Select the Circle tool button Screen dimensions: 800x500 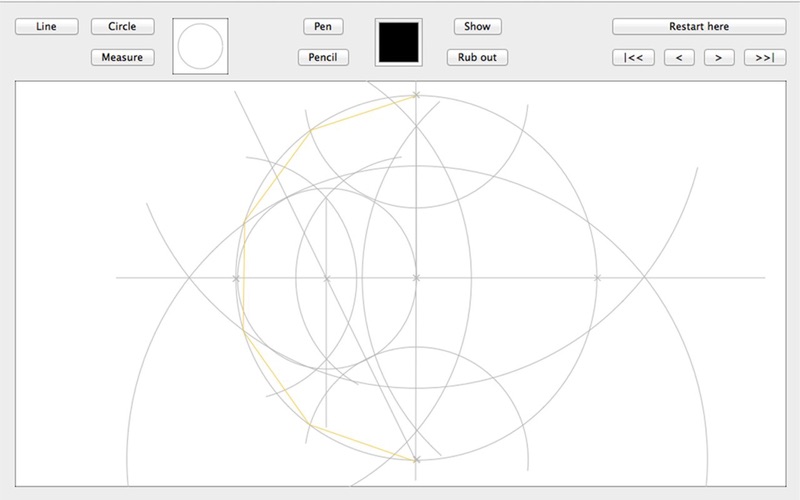coord(122,27)
